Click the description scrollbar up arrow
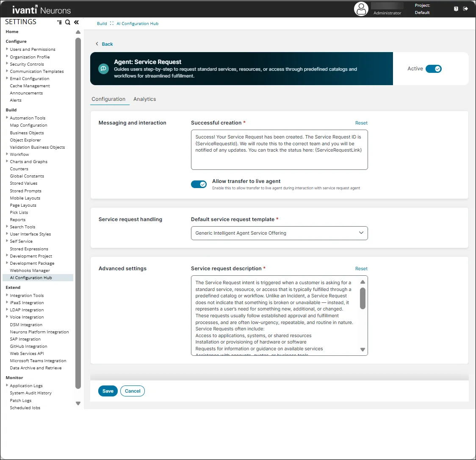The width and height of the screenshot is (476, 460). pos(363,282)
